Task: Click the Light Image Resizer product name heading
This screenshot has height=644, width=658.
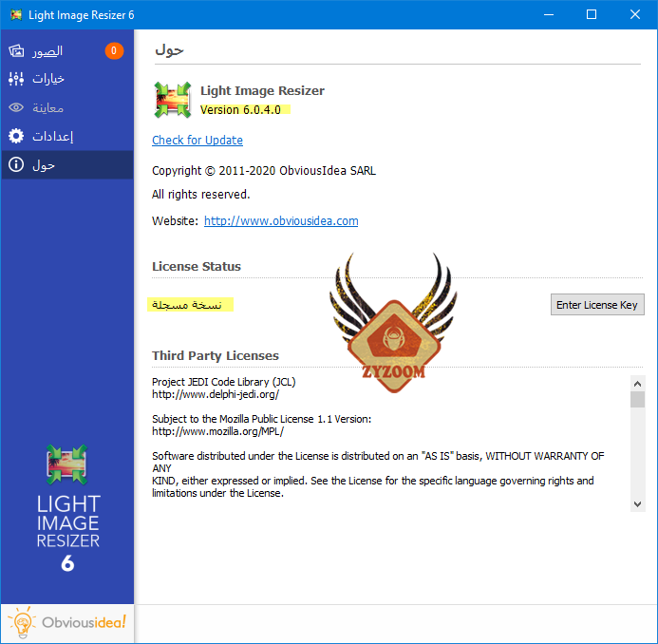Action: pos(262,90)
